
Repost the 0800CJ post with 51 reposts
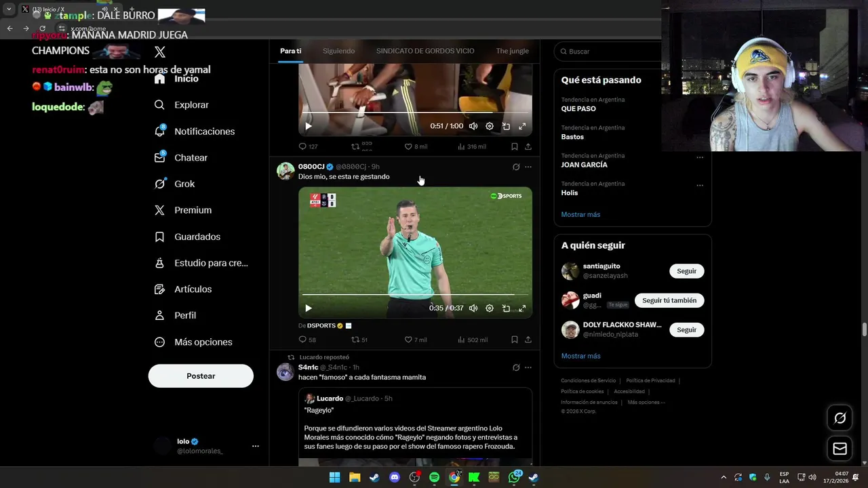click(x=359, y=340)
